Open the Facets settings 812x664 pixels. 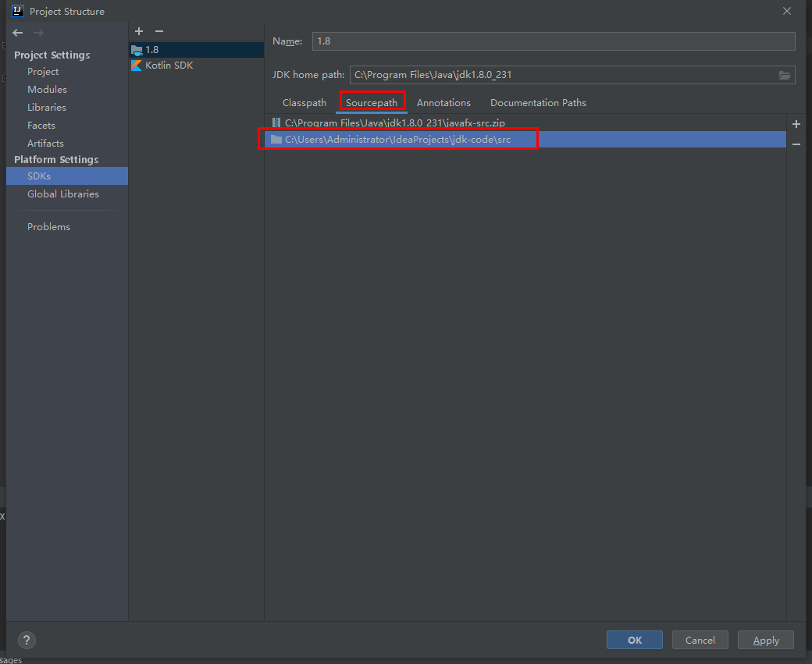point(41,126)
